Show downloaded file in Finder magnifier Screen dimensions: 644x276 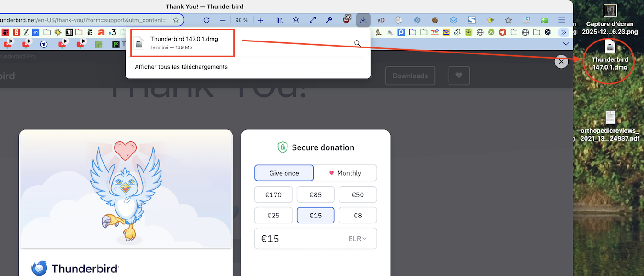pos(357,43)
